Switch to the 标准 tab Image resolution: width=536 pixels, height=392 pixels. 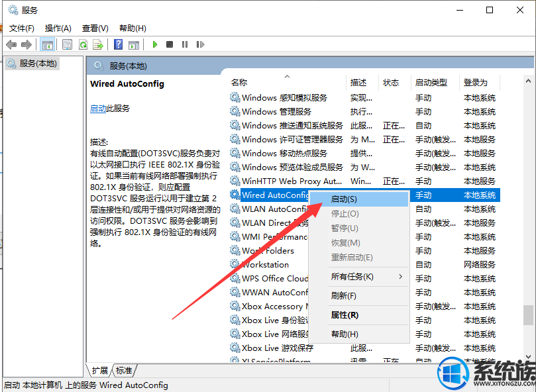click(124, 370)
